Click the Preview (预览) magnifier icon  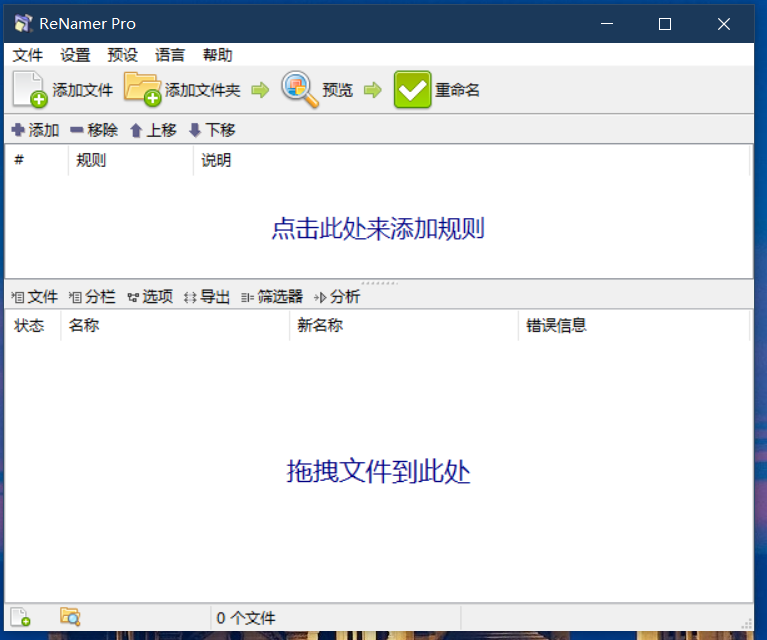point(299,89)
